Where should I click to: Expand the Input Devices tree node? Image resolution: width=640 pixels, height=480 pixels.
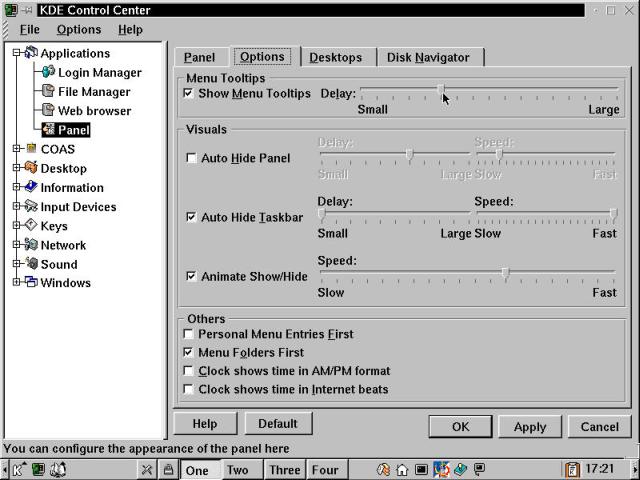tap(17, 207)
